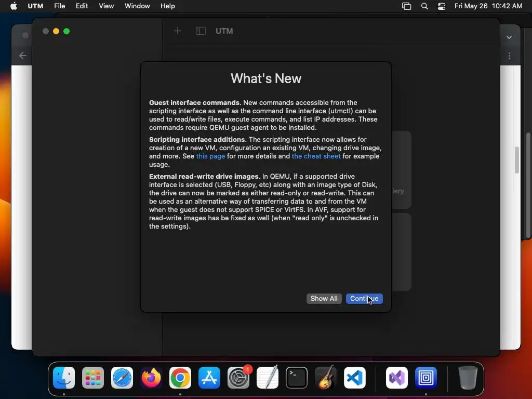This screenshot has width=532, height=399.
Task: Open Visual Studio from the Dock
Action: click(396, 378)
